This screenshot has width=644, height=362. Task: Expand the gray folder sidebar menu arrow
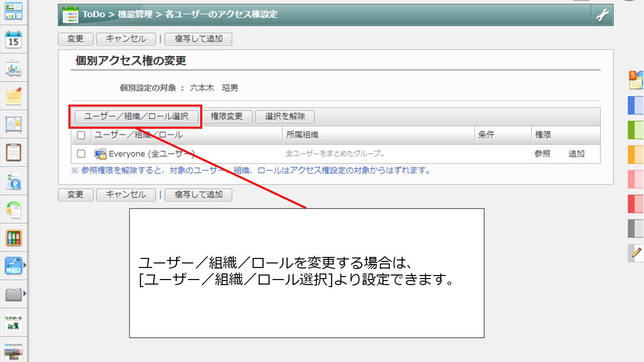tap(25, 294)
